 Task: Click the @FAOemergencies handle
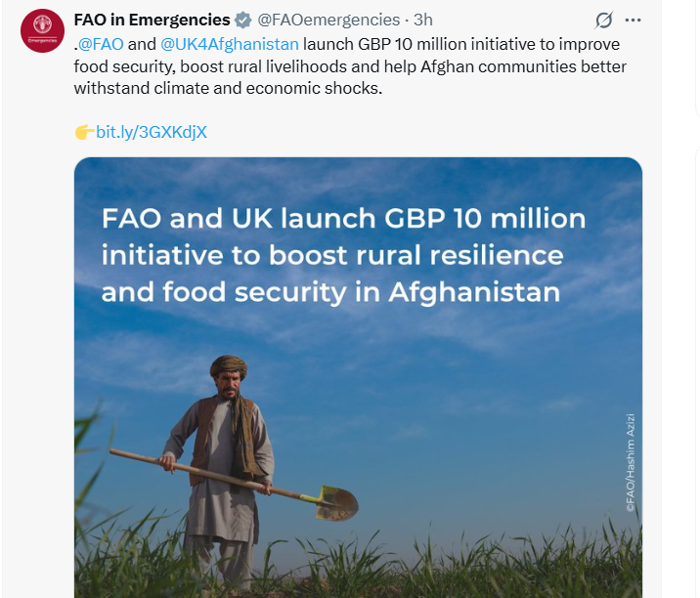pos(328,21)
